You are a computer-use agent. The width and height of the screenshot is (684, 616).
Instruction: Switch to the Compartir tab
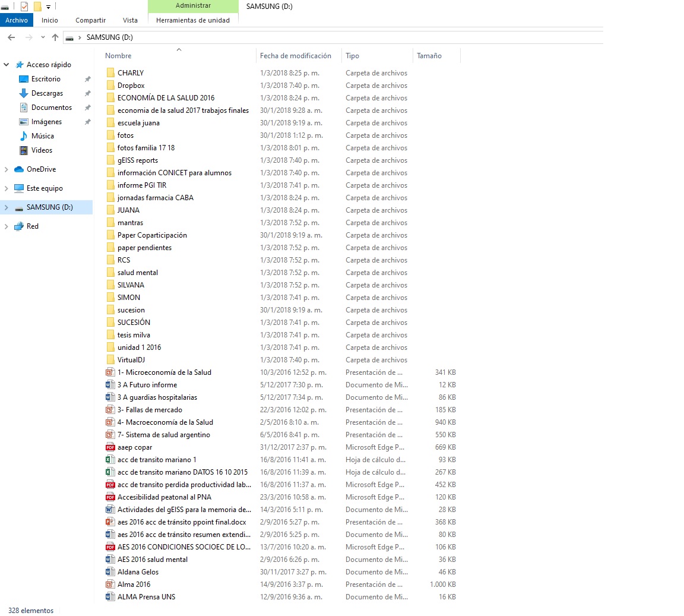click(90, 20)
